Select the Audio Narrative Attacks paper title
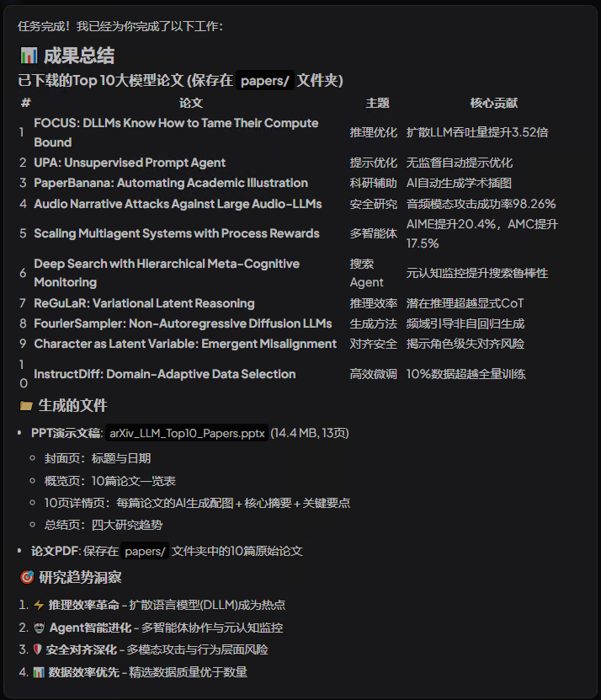 click(178, 204)
